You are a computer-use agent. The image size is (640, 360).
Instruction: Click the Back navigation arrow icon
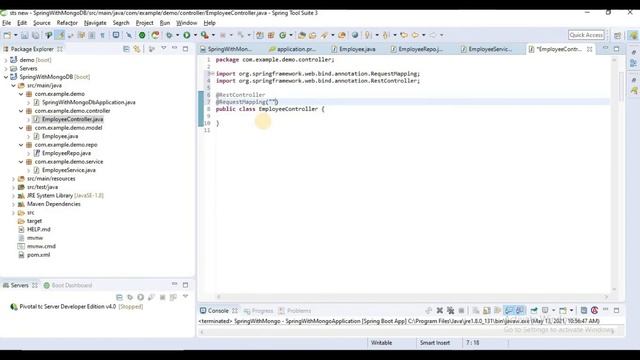(415, 35)
